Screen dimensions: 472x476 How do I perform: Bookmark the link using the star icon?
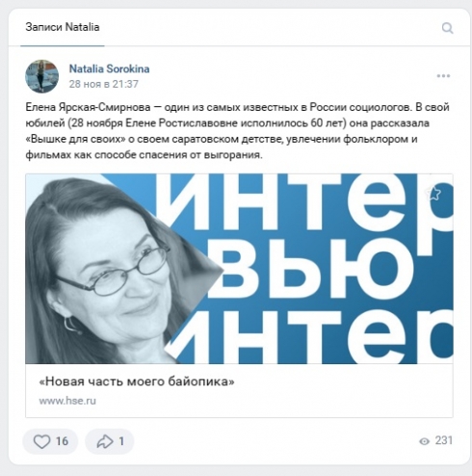pyautogui.click(x=433, y=193)
